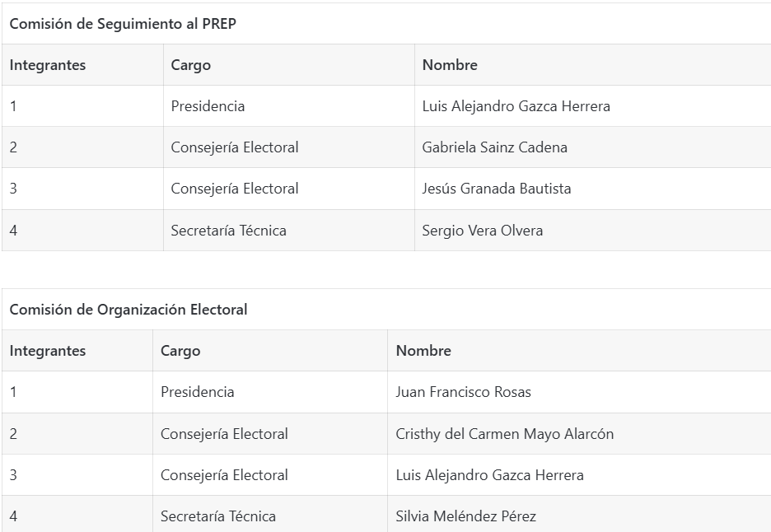Viewport: 771px width, 532px height.
Task: Select Silvia Meléndez Pérez name cell
Action: [x=579, y=516]
